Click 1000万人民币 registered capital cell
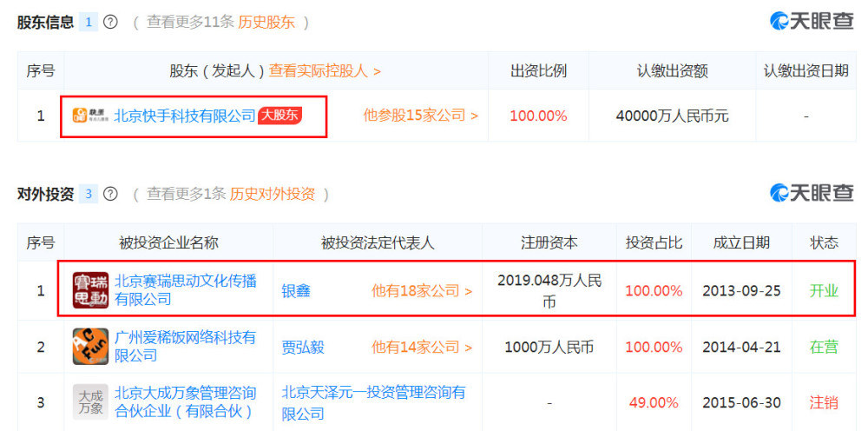Viewport: 868px width, 431px height. (x=549, y=348)
